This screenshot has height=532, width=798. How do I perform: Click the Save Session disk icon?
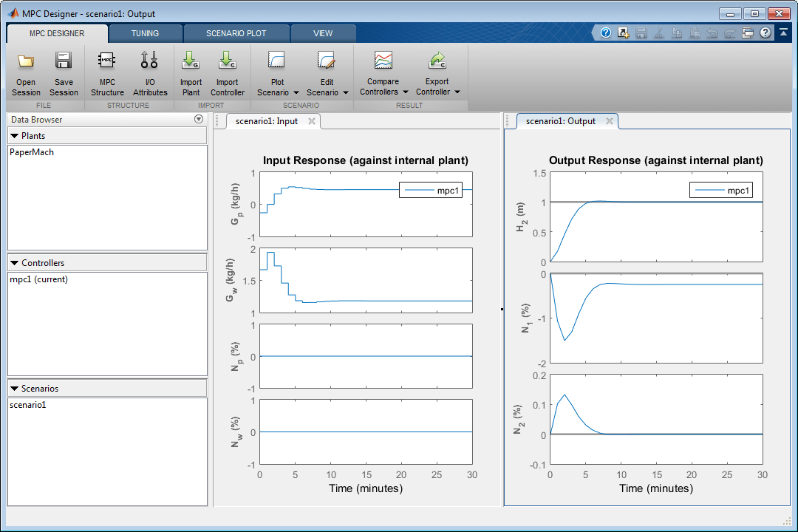pyautogui.click(x=64, y=61)
